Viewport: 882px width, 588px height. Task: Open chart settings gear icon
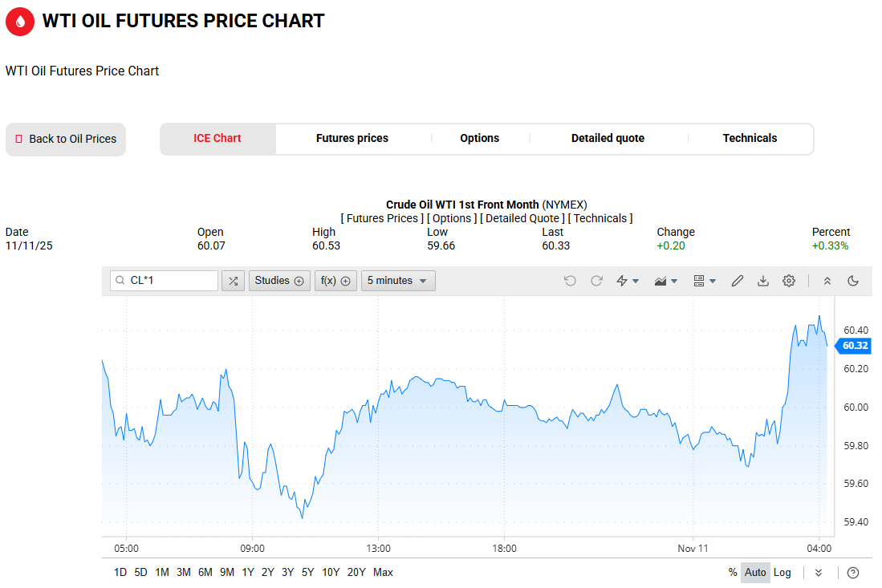tap(789, 281)
